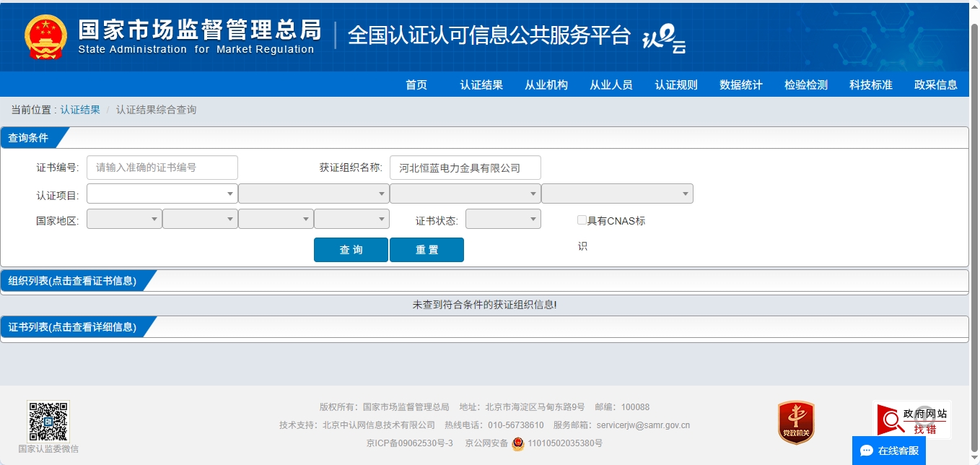Open the 京ICP备09062530号-3 link
The width and height of the screenshot is (980, 465).
click(410, 443)
